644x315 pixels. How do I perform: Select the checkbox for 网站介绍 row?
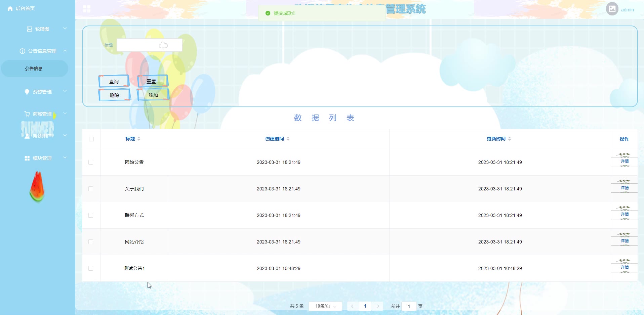click(x=91, y=242)
